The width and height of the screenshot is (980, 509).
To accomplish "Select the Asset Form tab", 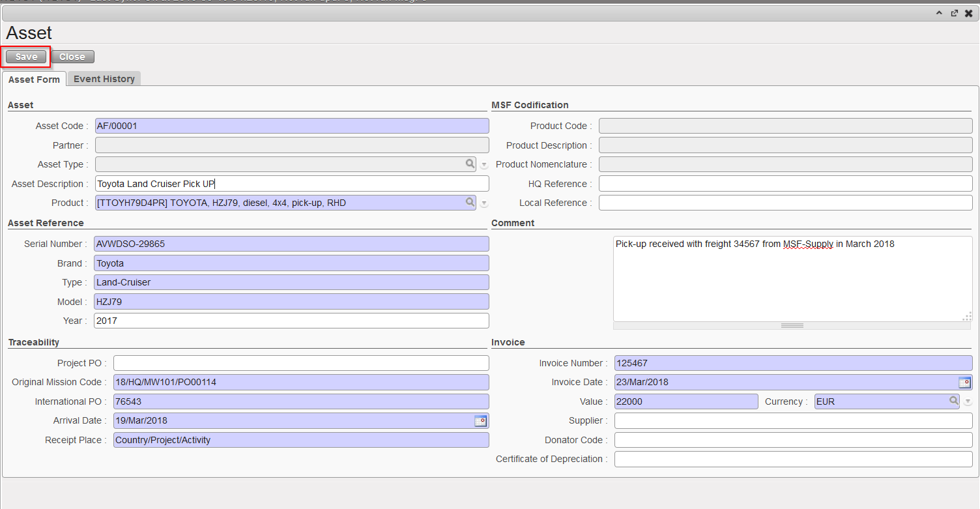I will click(34, 80).
